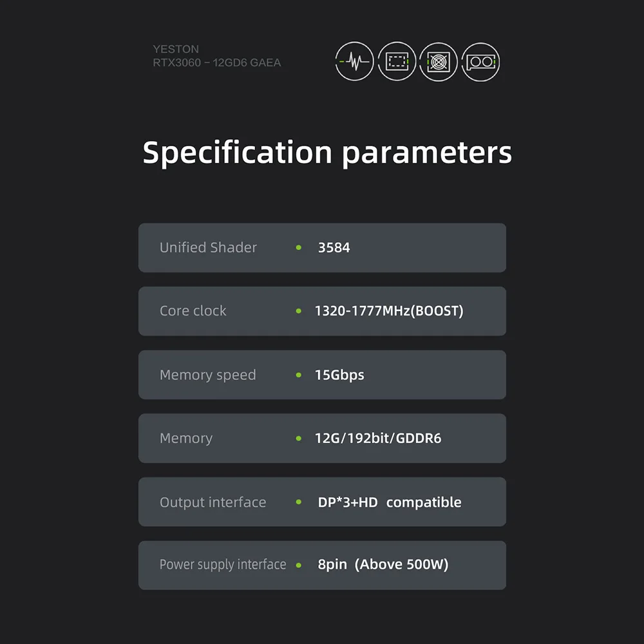Select the Memory speed label
The height and width of the screenshot is (644, 644).
pos(207,375)
